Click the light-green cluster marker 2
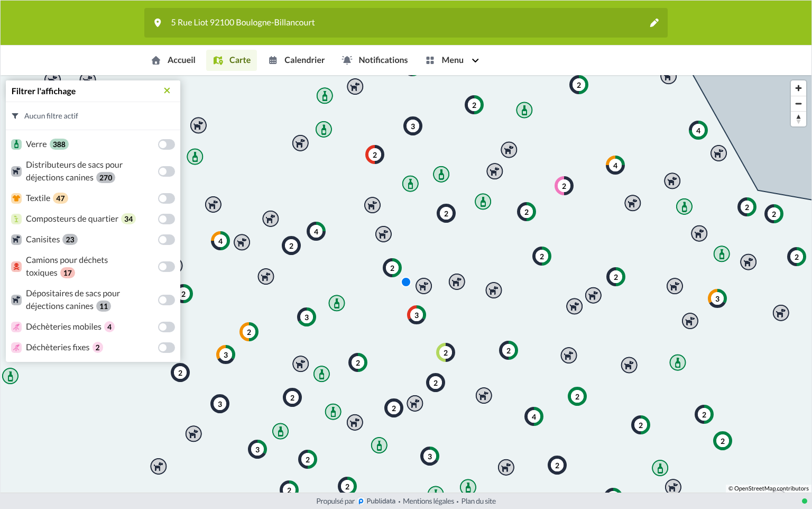Image resolution: width=812 pixels, height=509 pixels. pos(446,352)
